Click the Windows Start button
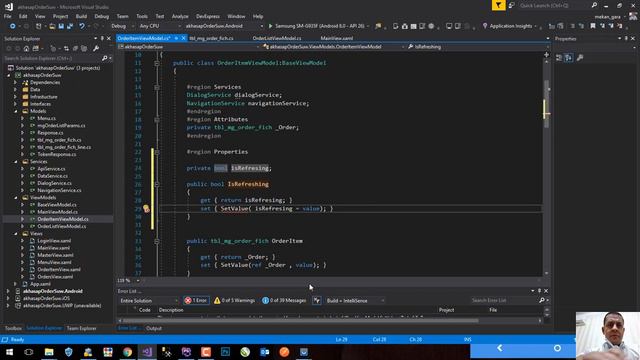 click(9, 351)
